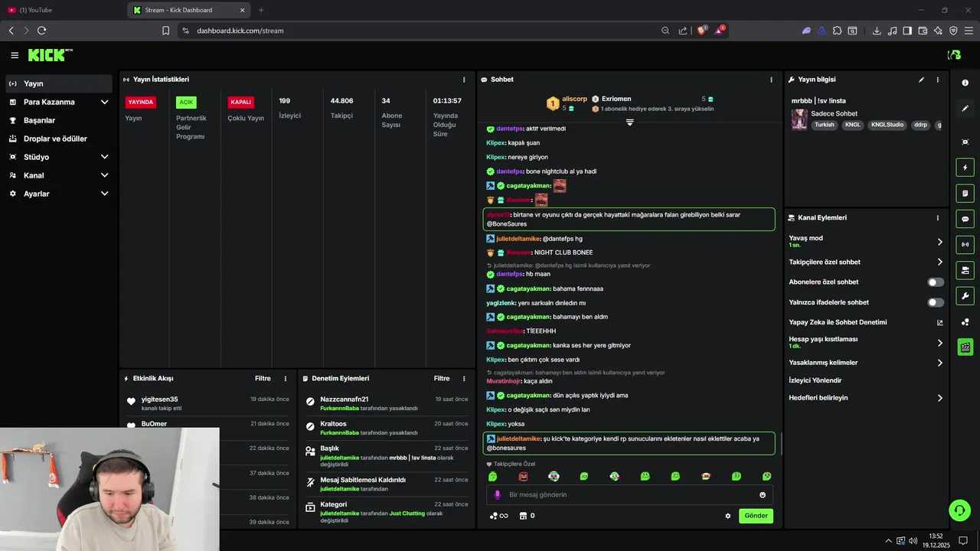The height and width of the screenshot is (551, 980).
Task: Click username cagatayakman in 'bahama fennnaaa' message
Action: pyautogui.click(x=528, y=289)
